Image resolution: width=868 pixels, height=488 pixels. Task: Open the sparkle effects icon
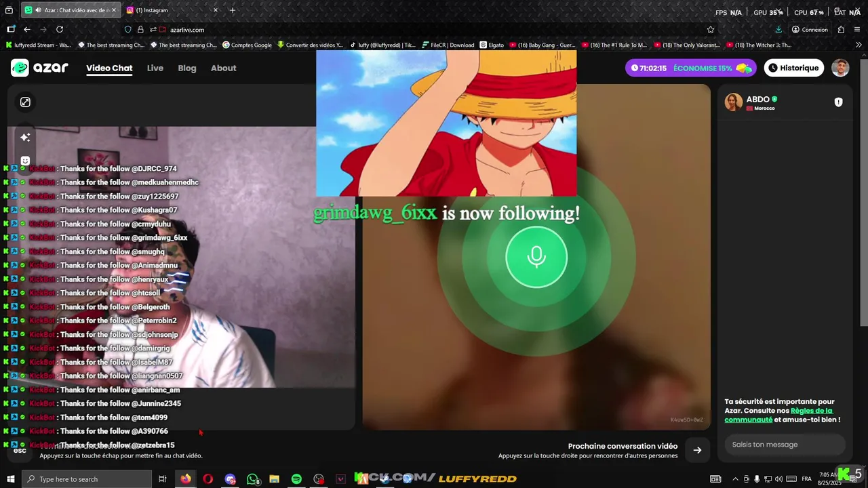(x=25, y=137)
